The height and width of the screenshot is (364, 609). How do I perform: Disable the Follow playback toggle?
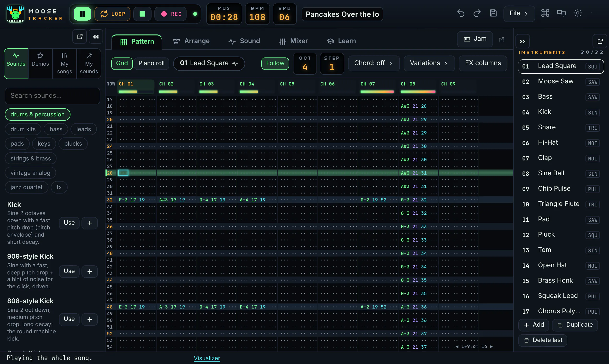point(275,63)
